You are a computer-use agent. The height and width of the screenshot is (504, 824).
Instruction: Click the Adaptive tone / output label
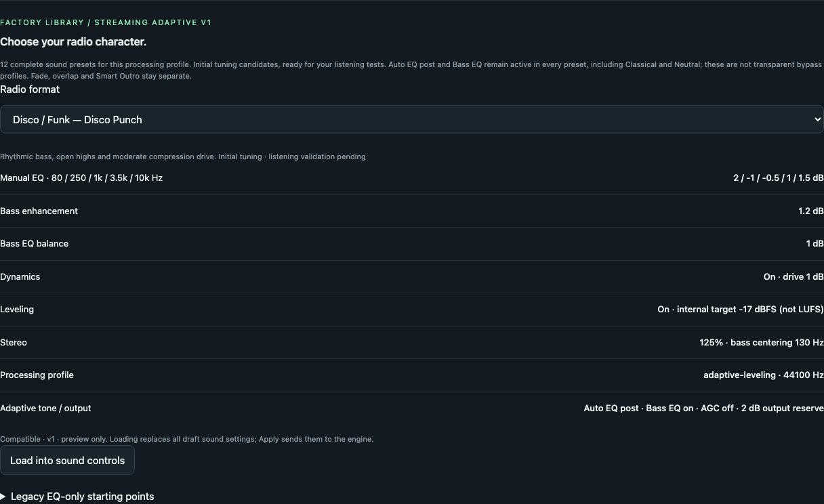(x=45, y=408)
